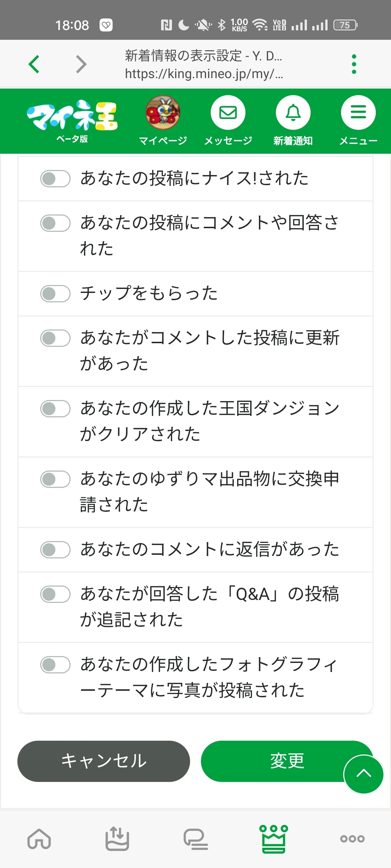This screenshot has height=868, width=391.
Task: Open the three-circles more icon
Action: click(x=352, y=839)
